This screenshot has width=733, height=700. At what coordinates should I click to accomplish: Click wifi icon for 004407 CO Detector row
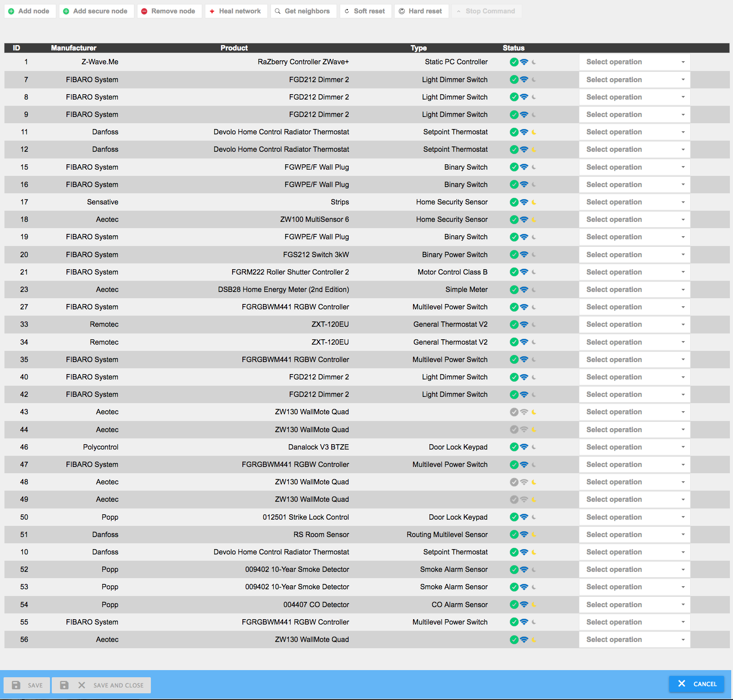click(x=524, y=604)
